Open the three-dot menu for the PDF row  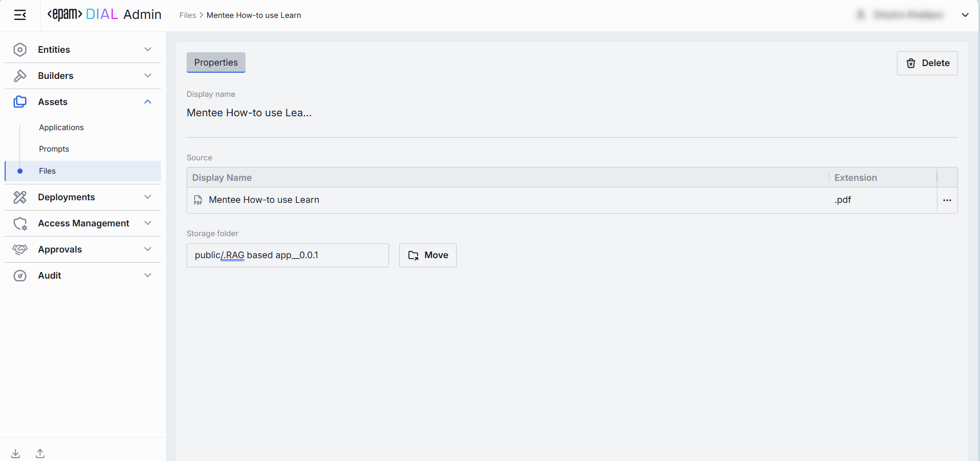pyautogui.click(x=947, y=200)
